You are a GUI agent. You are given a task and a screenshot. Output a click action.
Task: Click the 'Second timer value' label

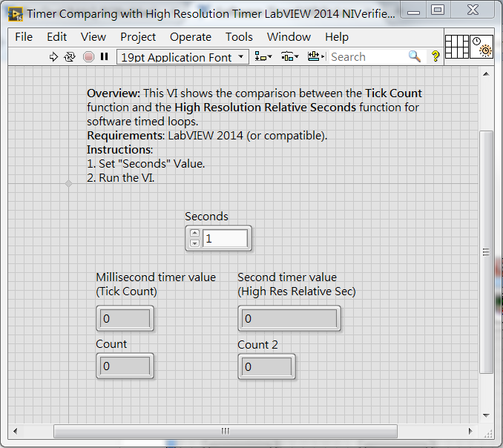point(287,277)
